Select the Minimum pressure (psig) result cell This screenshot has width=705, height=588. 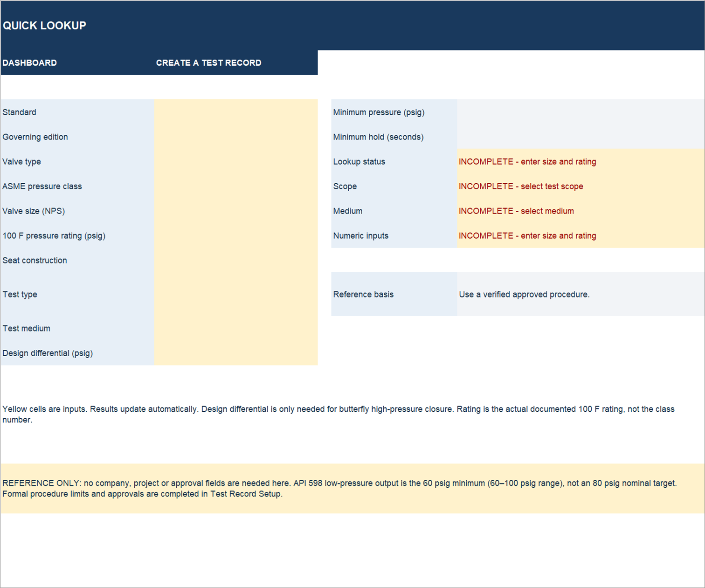[x=581, y=112]
